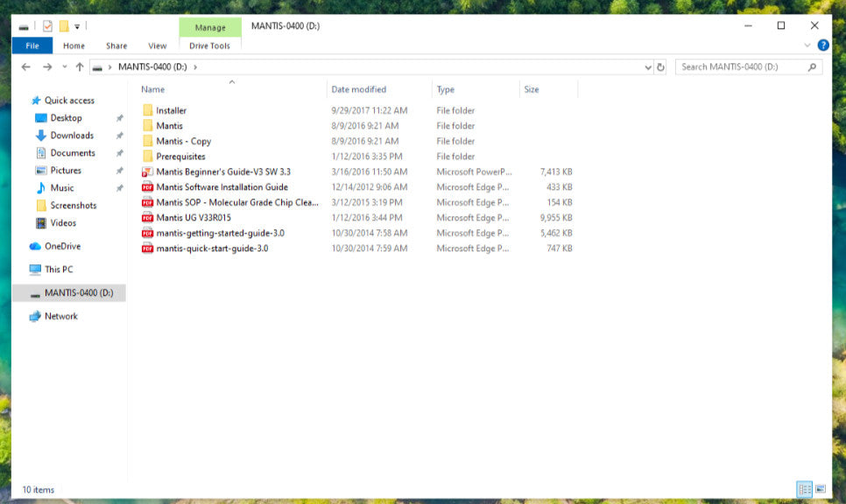Open Recent locations dropdown arrow

tap(64, 66)
